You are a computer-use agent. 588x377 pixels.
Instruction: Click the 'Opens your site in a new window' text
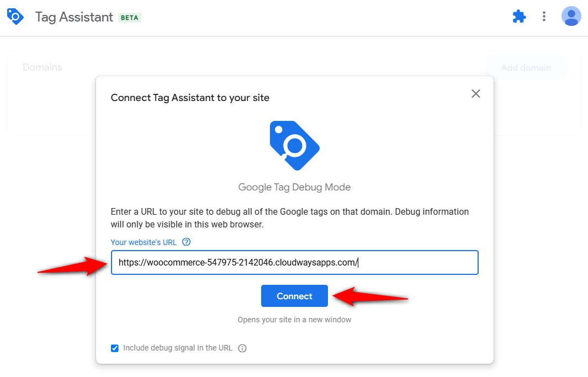(x=294, y=320)
